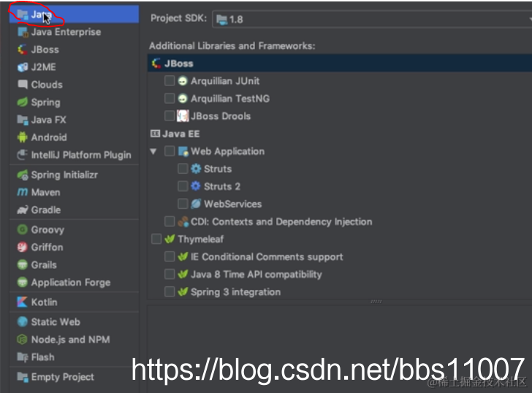
Task: Choose the Spring Initializr icon
Action: pyautogui.click(x=23, y=175)
